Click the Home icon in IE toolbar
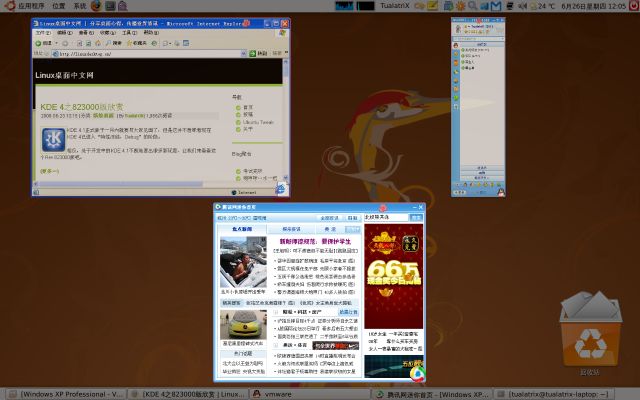The image size is (640, 400). 98,43
